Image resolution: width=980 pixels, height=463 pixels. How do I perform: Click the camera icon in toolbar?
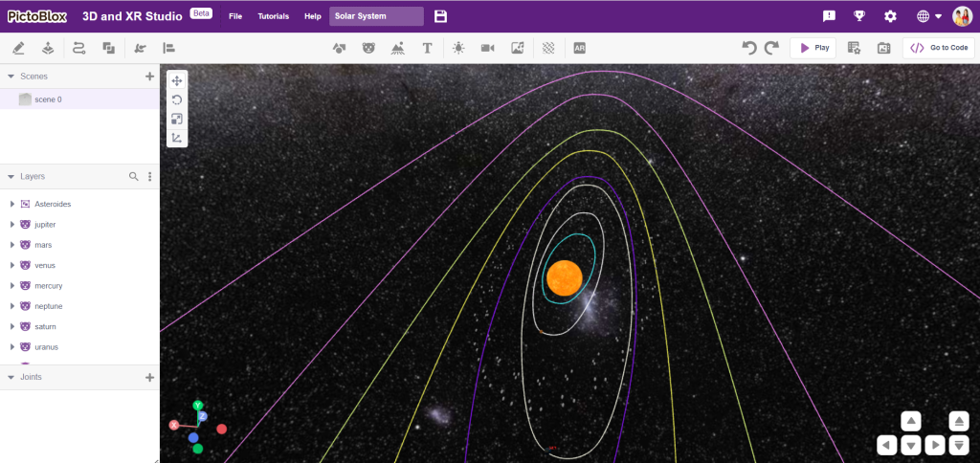point(487,48)
